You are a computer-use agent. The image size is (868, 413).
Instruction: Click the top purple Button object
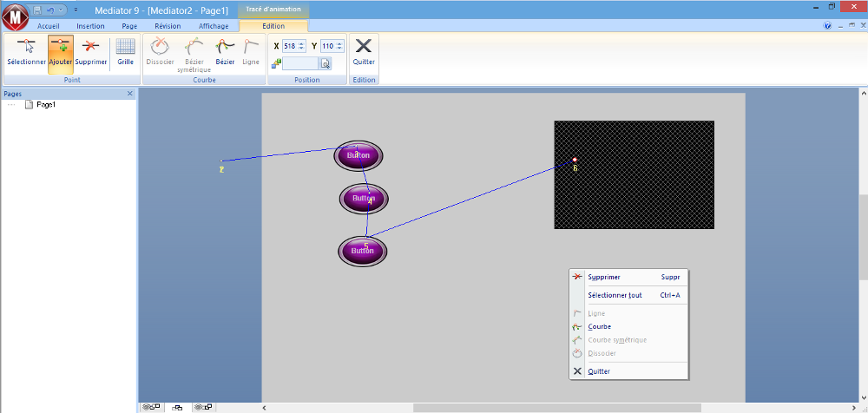[x=358, y=155]
